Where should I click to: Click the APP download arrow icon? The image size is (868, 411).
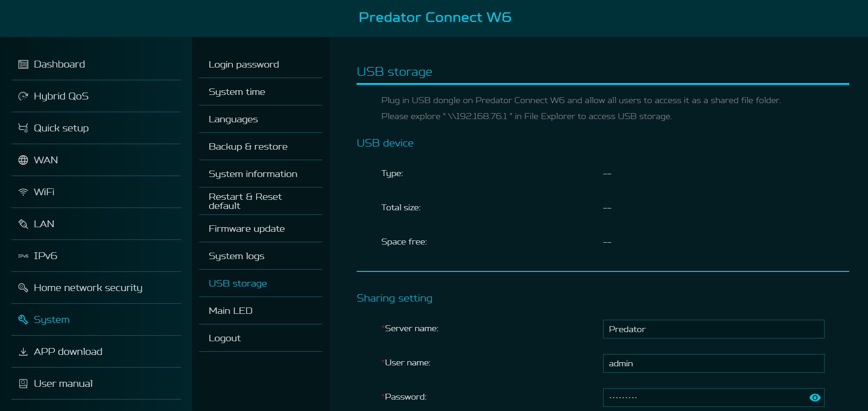click(23, 352)
